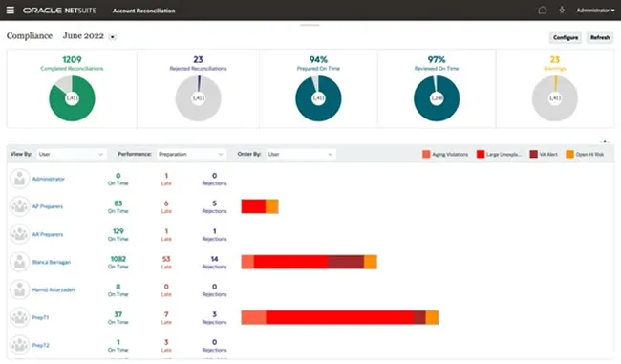This screenshot has height=364, width=621.
Task: Open the Hamid Attarzadeh link
Action: point(54,289)
